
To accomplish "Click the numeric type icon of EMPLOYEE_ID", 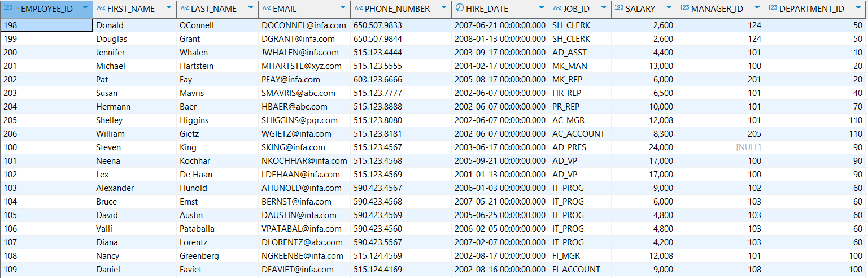I will [x=8, y=8].
